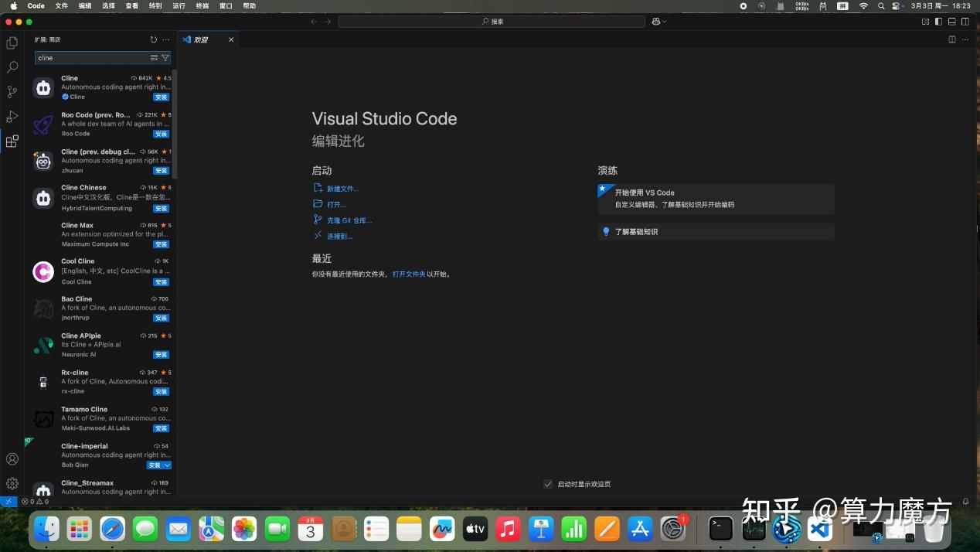This screenshot has height=552, width=980.
Task: Toggle the filter extensions funnel icon
Action: tap(165, 57)
